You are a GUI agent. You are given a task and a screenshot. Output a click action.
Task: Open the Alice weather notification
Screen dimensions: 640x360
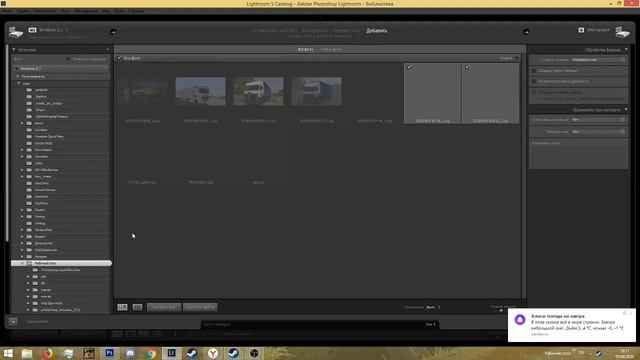tap(571, 325)
